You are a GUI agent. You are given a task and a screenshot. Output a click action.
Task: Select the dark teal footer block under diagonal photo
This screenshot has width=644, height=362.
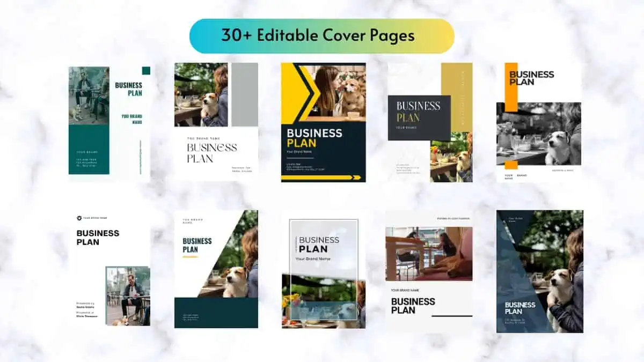pyautogui.click(x=216, y=313)
